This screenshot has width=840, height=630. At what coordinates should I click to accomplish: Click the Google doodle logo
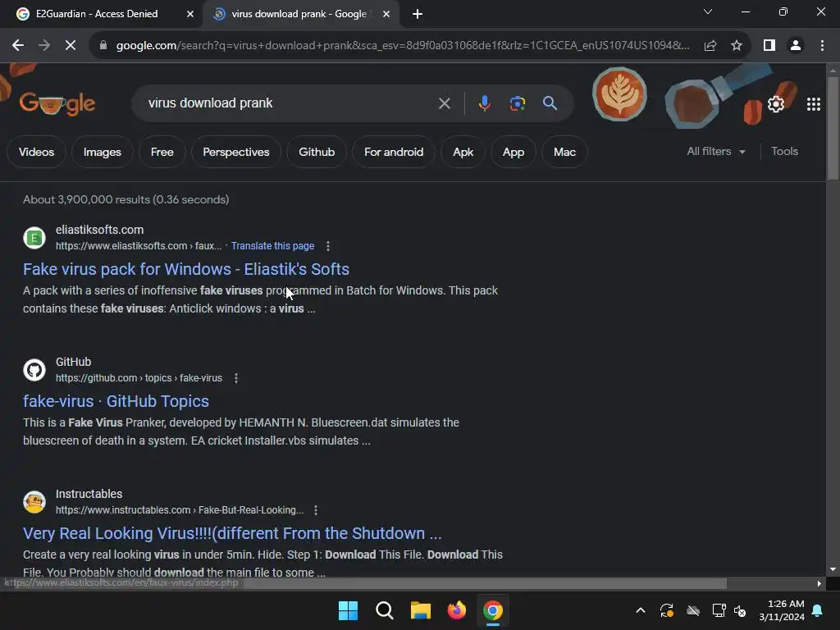[57, 103]
